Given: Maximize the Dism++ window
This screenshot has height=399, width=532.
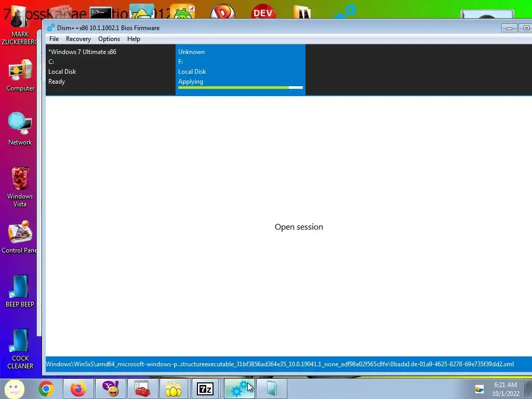Looking at the screenshot, I should 526,28.
